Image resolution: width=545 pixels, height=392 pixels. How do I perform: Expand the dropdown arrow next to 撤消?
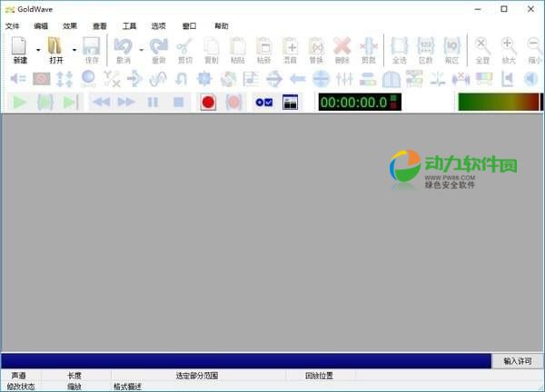coord(141,50)
